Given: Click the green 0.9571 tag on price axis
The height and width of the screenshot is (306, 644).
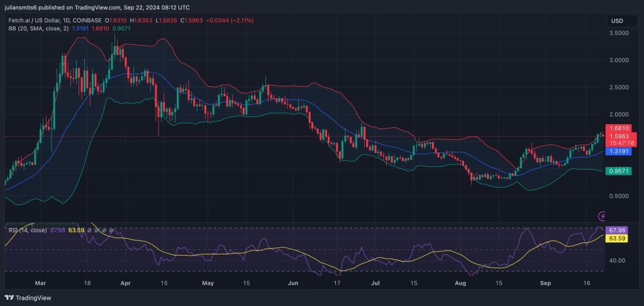Looking at the screenshot, I should 619,170.
